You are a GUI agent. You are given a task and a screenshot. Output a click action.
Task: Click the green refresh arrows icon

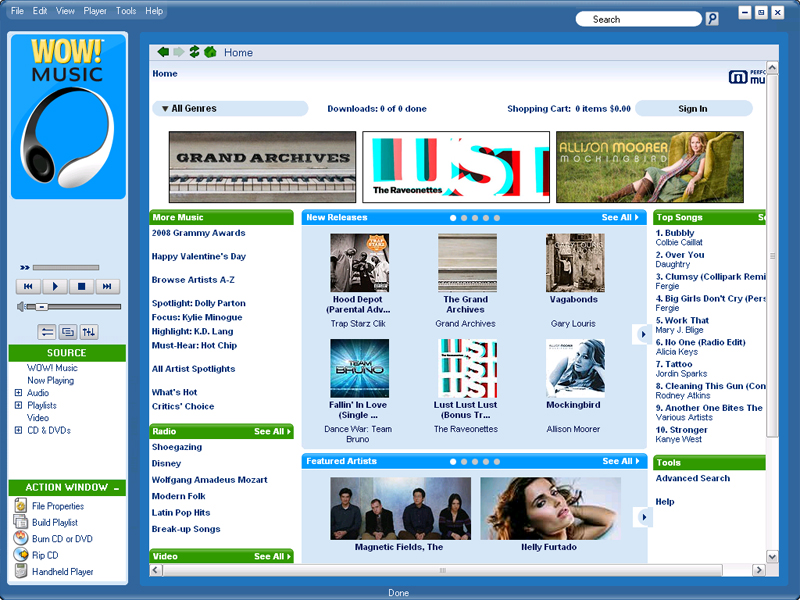tap(194, 52)
